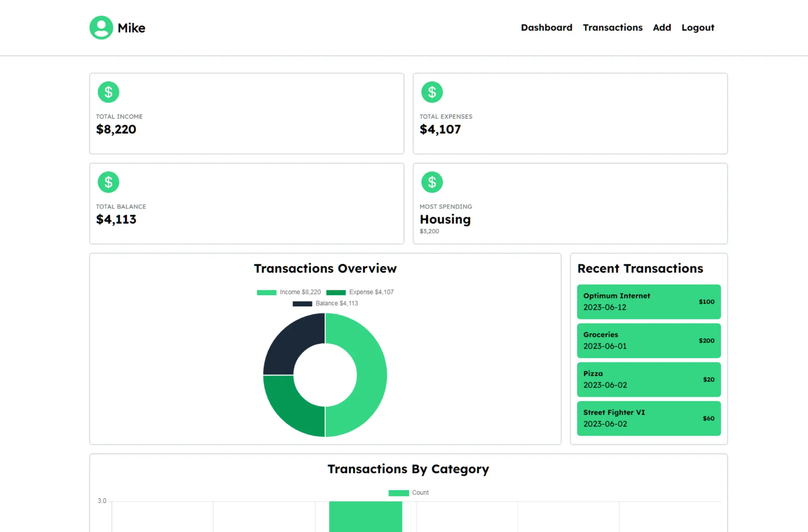Click the TOTAL INCOME label
The height and width of the screenshot is (532, 808).
click(119, 117)
